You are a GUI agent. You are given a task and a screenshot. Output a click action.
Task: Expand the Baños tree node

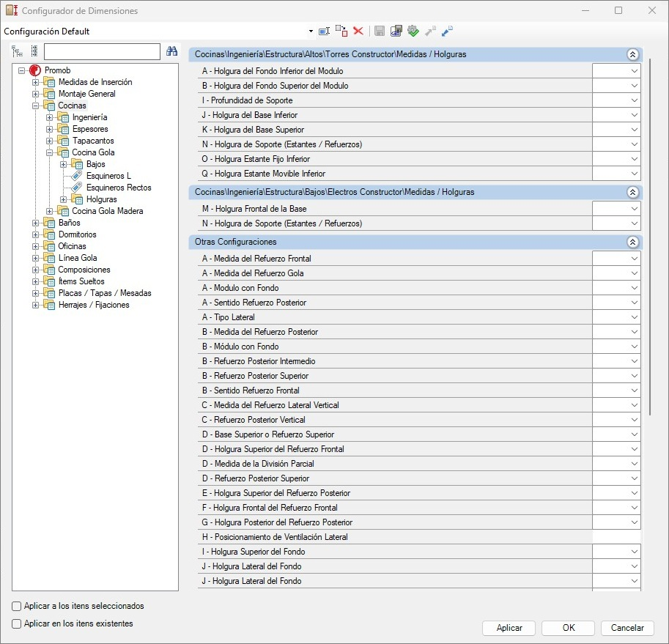pyautogui.click(x=35, y=223)
